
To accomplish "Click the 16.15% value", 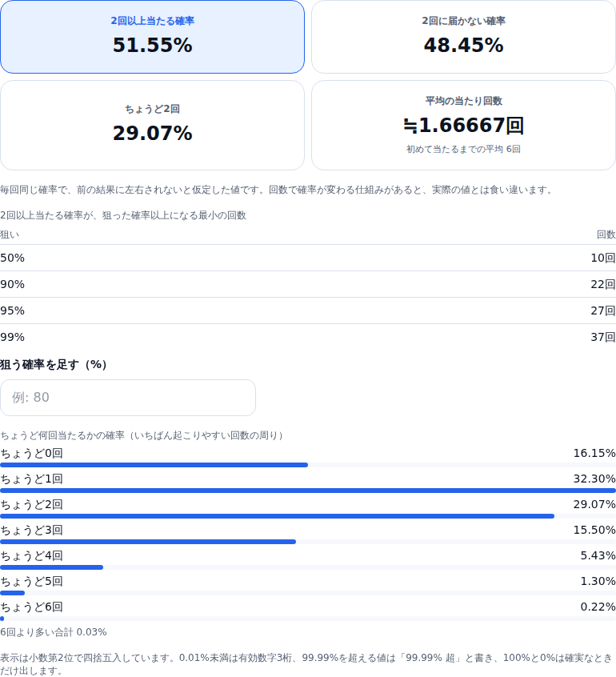I will pyautogui.click(x=594, y=454).
